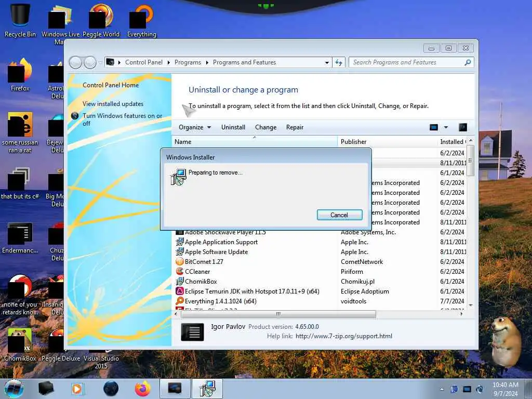532x399 pixels.
Task: Select the Apple Application Support row
Action: [x=321, y=242]
